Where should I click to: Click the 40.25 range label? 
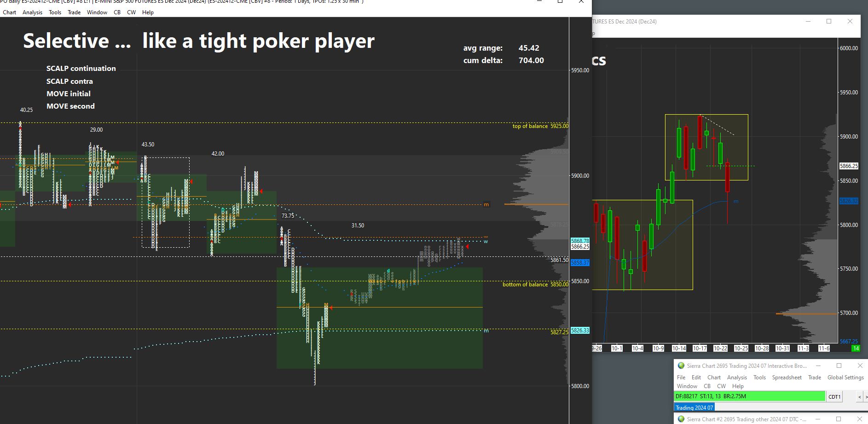[x=26, y=110]
